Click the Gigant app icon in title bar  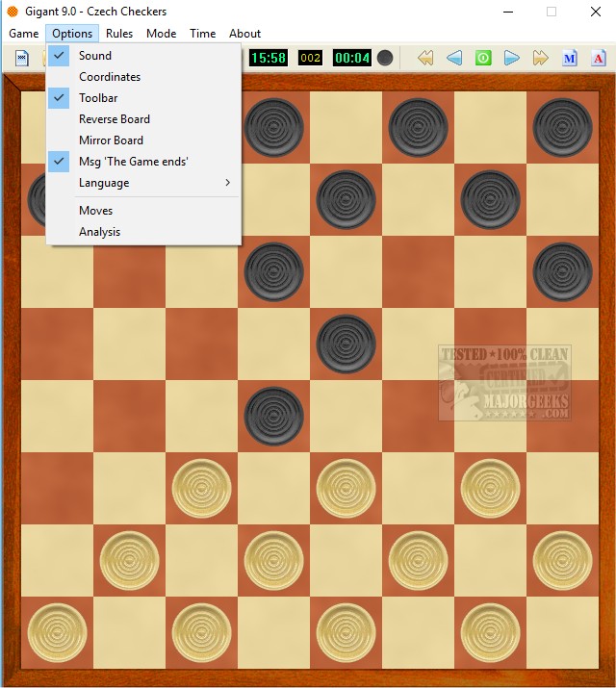click(13, 12)
